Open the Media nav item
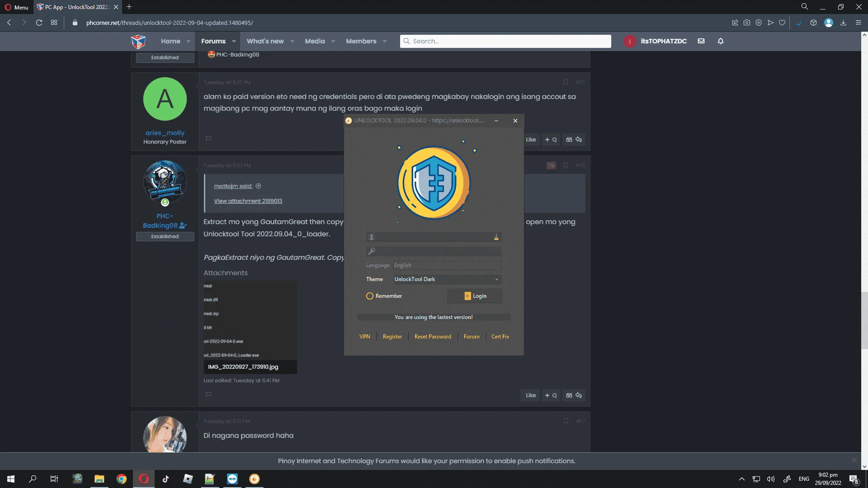The width and height of the screenshot is (868, 488). 315,41
